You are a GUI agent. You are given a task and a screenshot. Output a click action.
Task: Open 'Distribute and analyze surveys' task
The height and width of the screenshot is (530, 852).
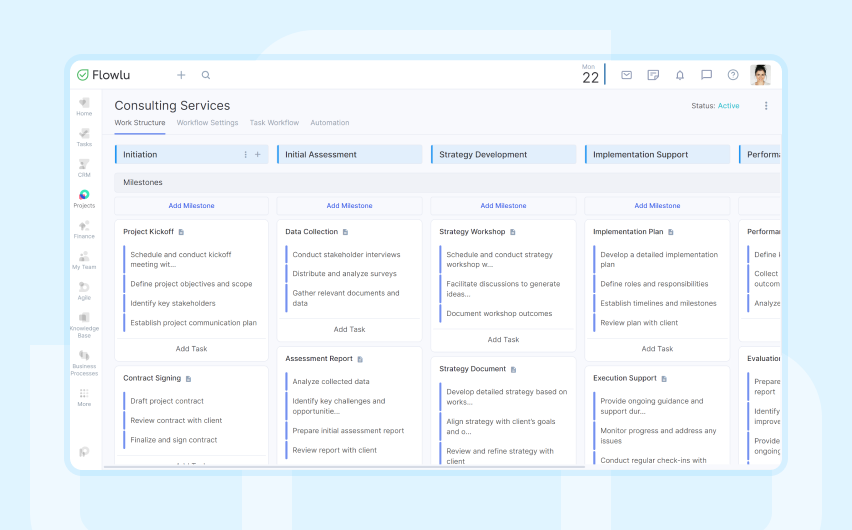point(344,273)
